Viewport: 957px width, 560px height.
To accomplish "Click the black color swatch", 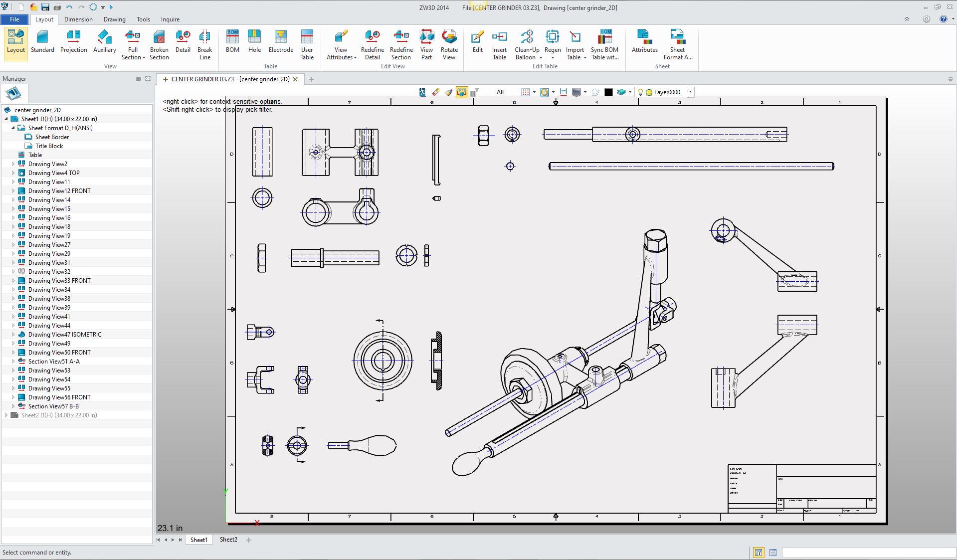I will click(608, 92).
